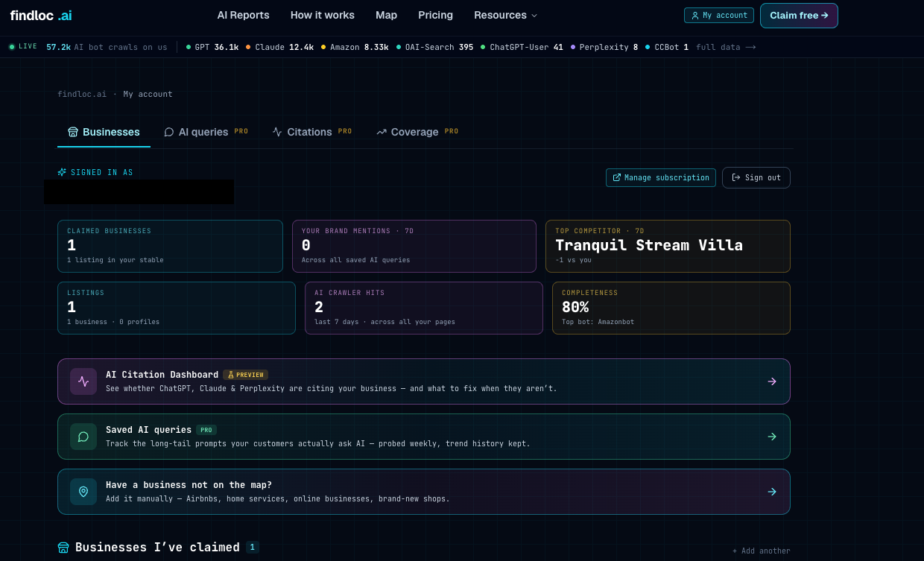Viewport: 924px width, 561px height.
Task: Click the green LIVE status indicator
Action: pyautogui.click(x=23, y=47)
